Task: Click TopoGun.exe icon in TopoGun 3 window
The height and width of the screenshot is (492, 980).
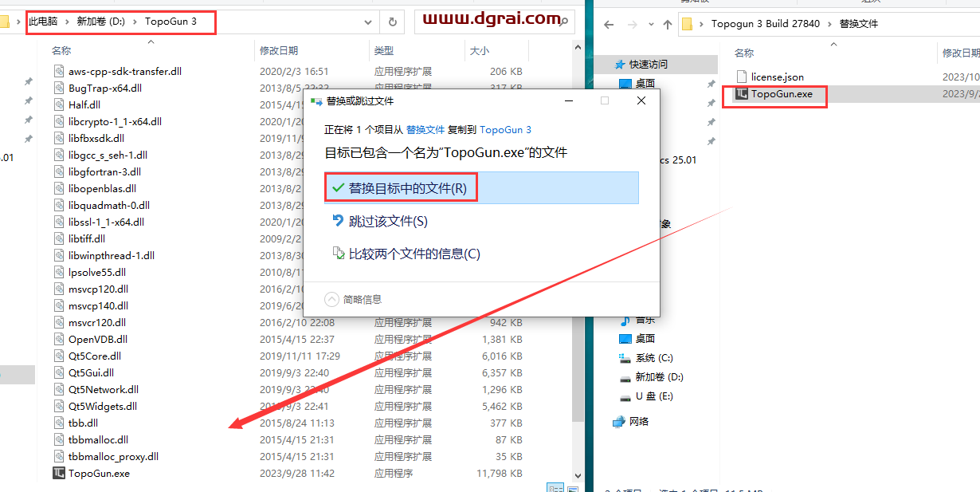Action: click(x=59, y=473)
